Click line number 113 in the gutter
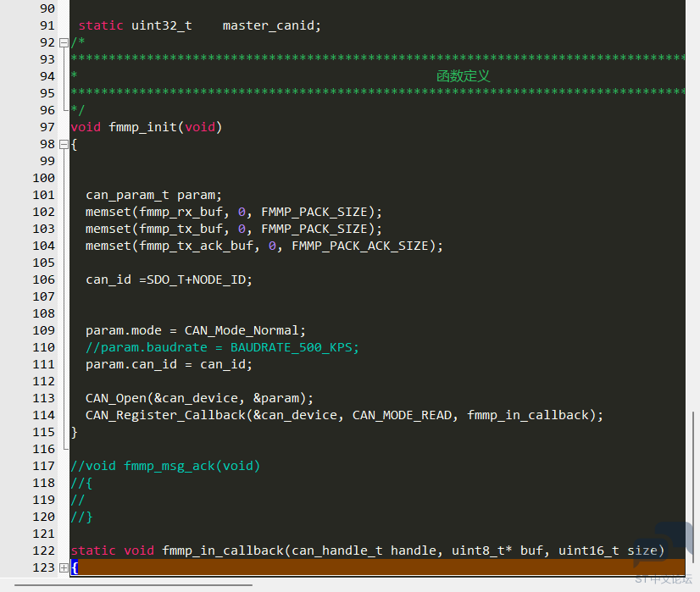This screenshot has width=700, height=592. click(x=44, y=398)
